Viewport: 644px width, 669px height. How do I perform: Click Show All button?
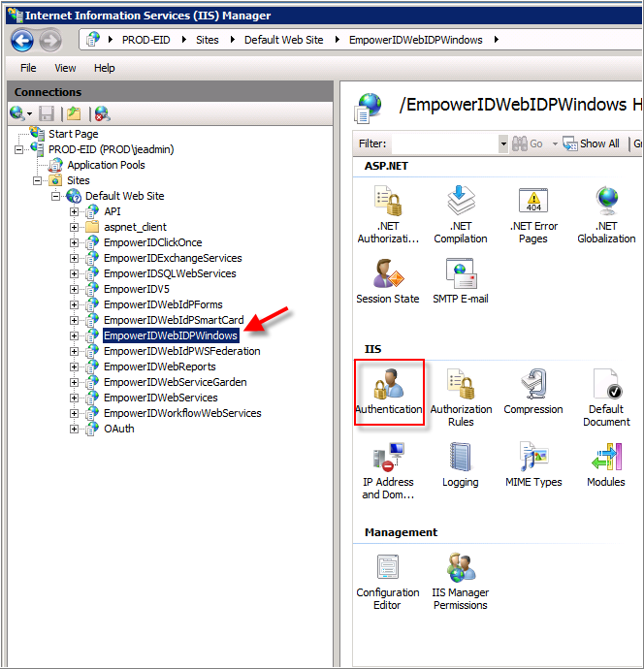(x=591, y=143)
